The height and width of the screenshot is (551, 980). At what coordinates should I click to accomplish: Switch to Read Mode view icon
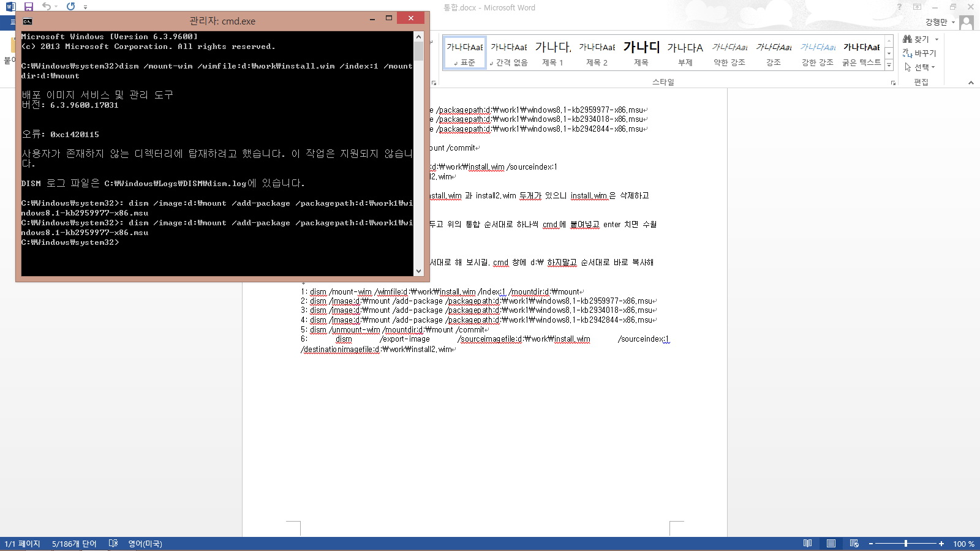pyautogui.click(x=808, y=544)
